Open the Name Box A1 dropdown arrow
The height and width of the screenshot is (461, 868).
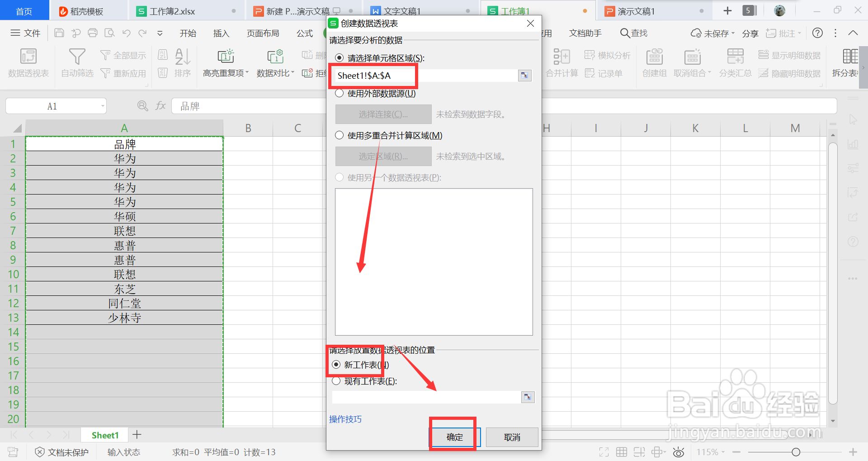tap(103, 106)
